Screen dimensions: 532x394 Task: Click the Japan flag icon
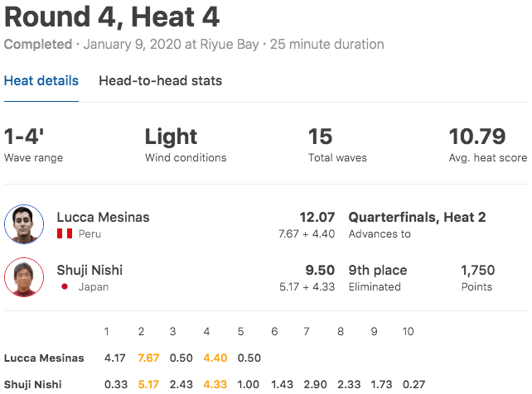click(65, 287)
